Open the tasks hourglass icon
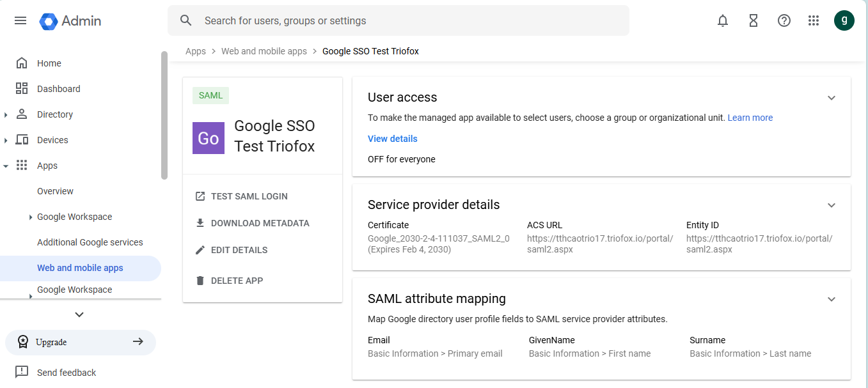 coord(754,20)
